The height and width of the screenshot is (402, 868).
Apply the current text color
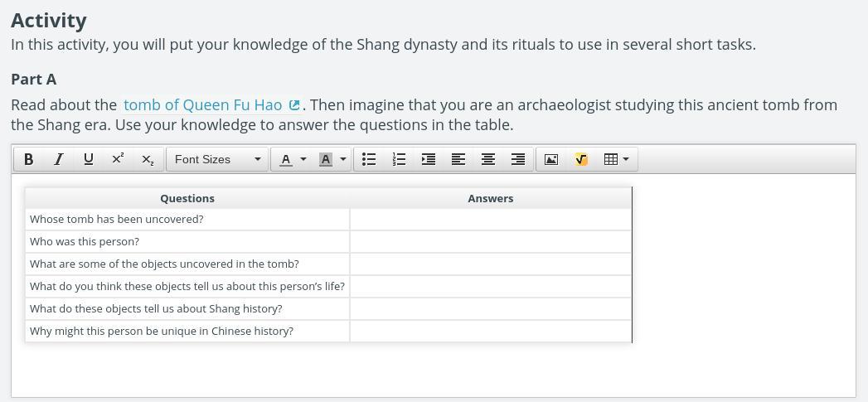286,159
